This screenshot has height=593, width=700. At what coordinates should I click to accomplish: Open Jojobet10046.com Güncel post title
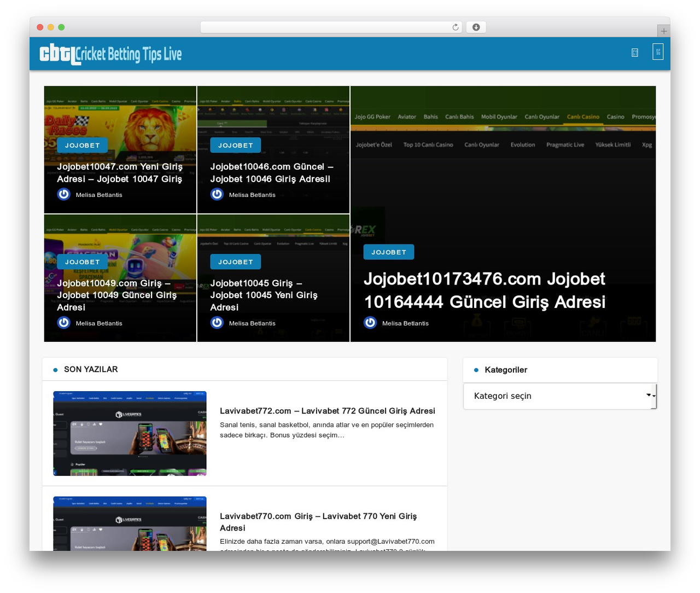click(x=272, y=173)
